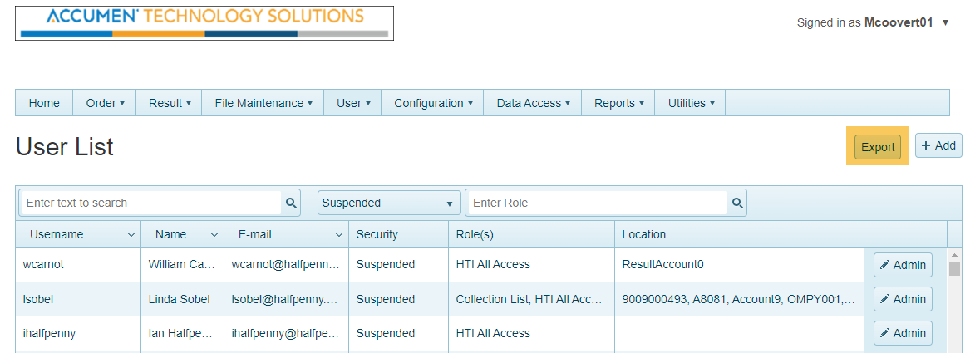980x353 pixels.
Task: Click Admin pencil button for lsobel
Action: [903, 299]
